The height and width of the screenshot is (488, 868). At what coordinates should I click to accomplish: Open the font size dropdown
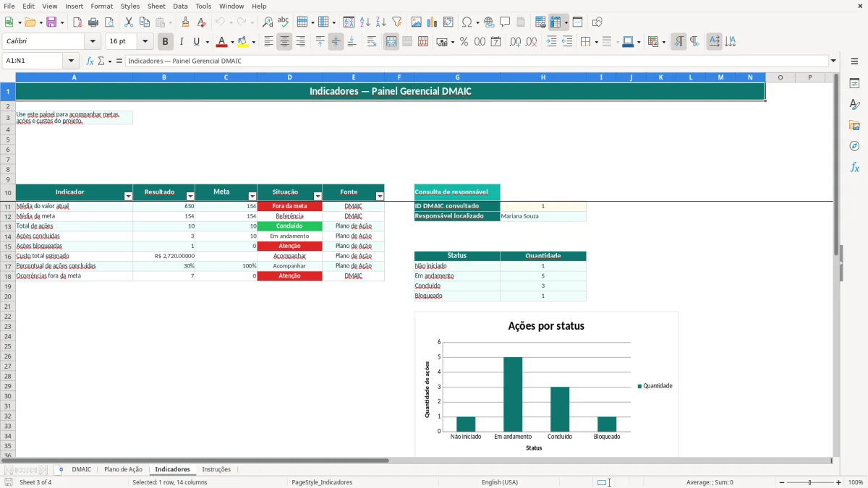145,42
